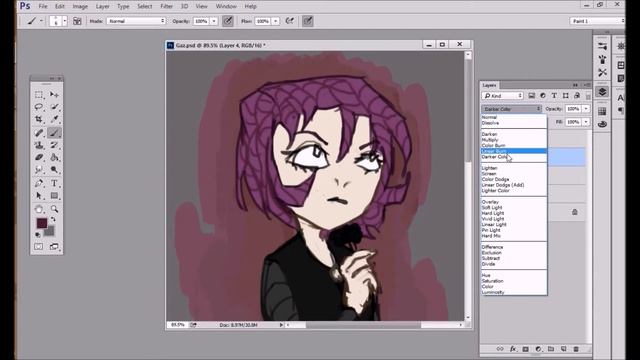Image resolution: width=640 pixels, height=360 pixels.
Task: Select the Move tool
Action: pos(54,95)
